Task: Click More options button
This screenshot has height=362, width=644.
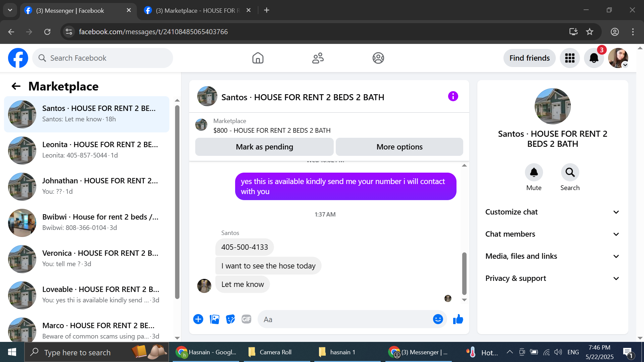Action: click(399, 147)
